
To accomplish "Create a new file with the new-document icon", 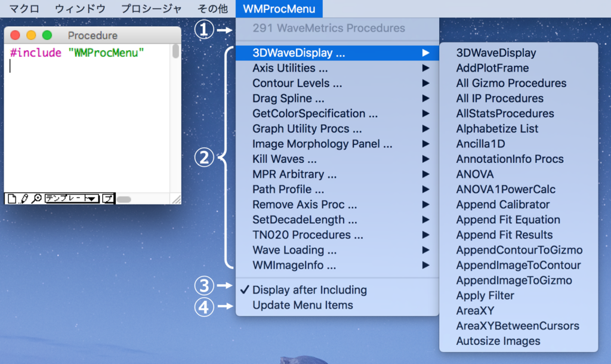I will (11, 198).
